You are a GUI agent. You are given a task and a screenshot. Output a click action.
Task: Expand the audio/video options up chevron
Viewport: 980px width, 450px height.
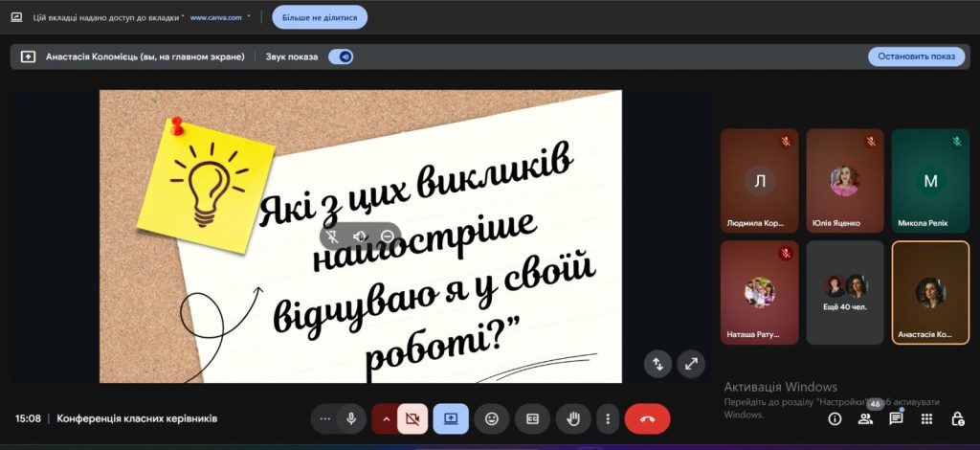[386, 418]
